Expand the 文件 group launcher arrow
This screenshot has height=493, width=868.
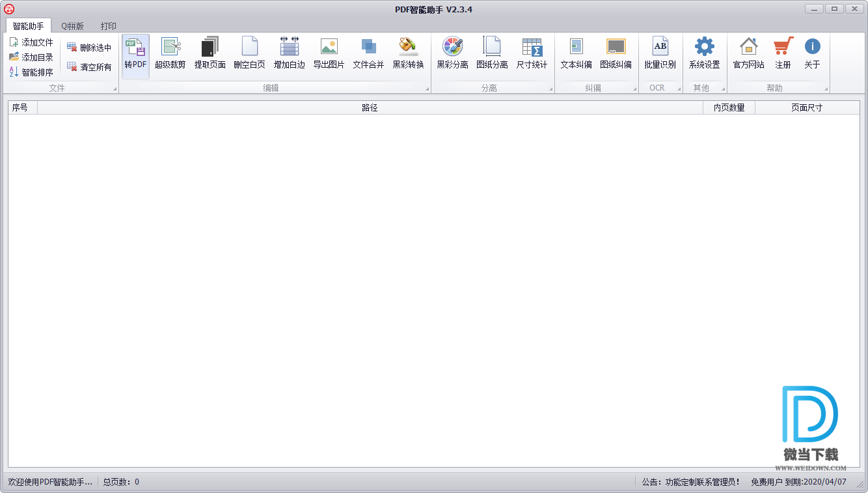coord(115,89)
